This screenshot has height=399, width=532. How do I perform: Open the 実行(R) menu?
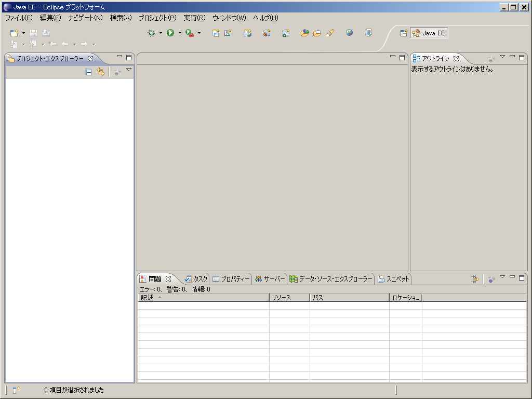194,18
